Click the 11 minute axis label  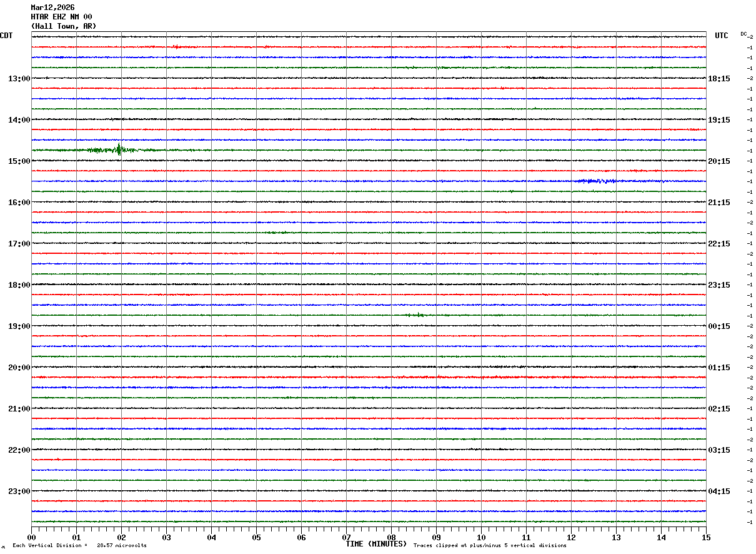tap(527, 537)
